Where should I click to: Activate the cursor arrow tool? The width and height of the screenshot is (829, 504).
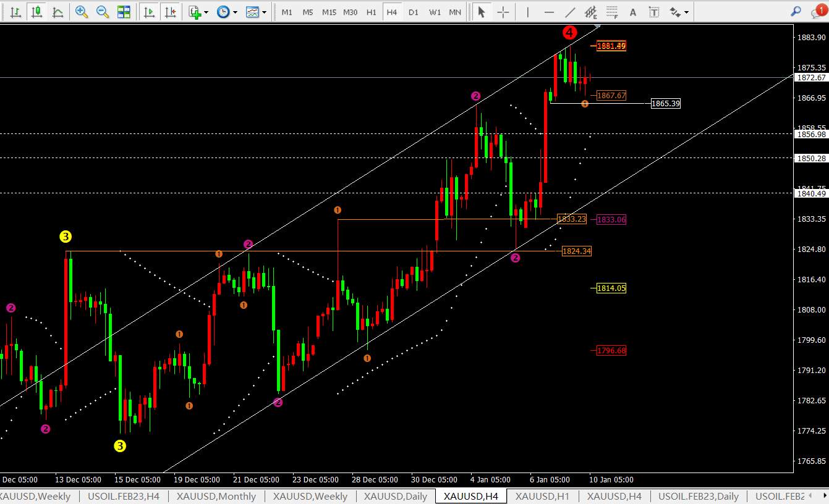482,12
